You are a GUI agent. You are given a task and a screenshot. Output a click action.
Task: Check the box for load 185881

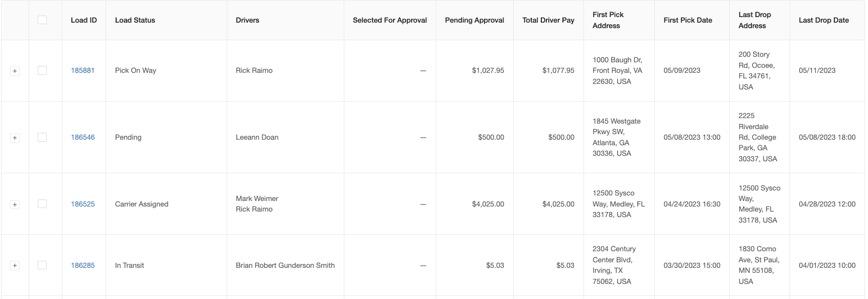pyautogui.click(x=42, y=70)
